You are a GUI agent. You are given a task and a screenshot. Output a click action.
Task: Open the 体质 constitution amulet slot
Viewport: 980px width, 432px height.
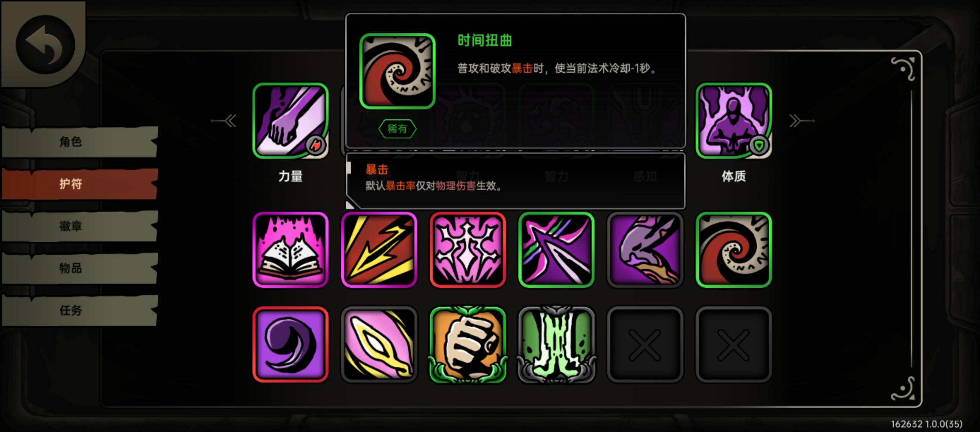[734, 121]
